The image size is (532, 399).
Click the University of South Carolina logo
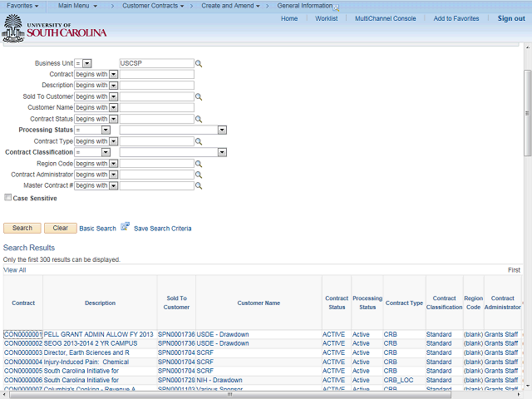tap(54, 29)
